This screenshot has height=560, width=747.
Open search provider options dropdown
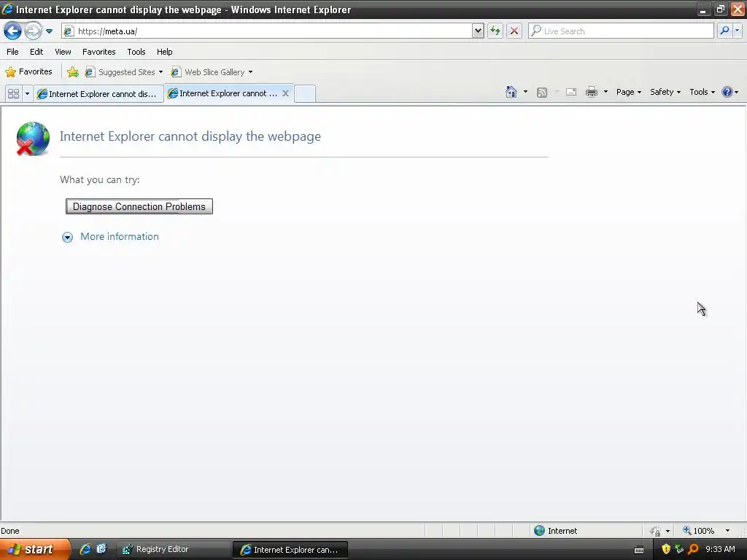click(x=737, y=31)
